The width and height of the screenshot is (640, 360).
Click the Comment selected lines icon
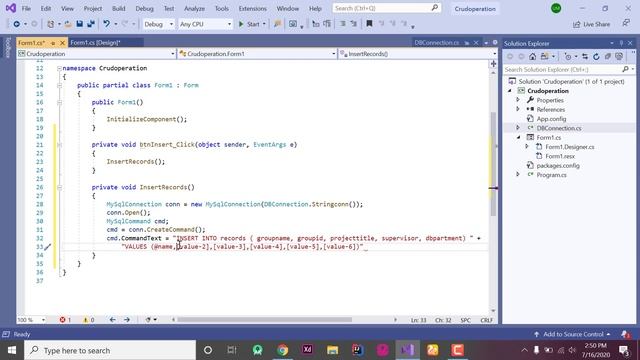(x=343, y=24)
